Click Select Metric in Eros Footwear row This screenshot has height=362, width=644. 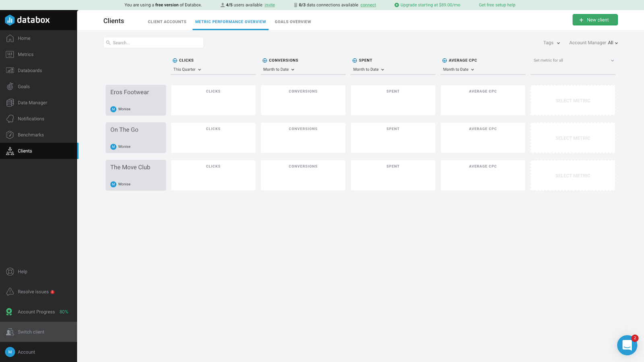pyautogui.click(x=573, y=101)
